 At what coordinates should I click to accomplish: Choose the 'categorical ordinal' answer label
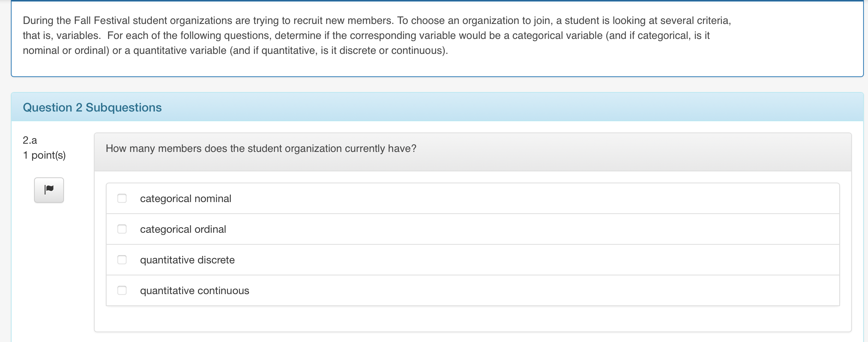coord(183,229)
